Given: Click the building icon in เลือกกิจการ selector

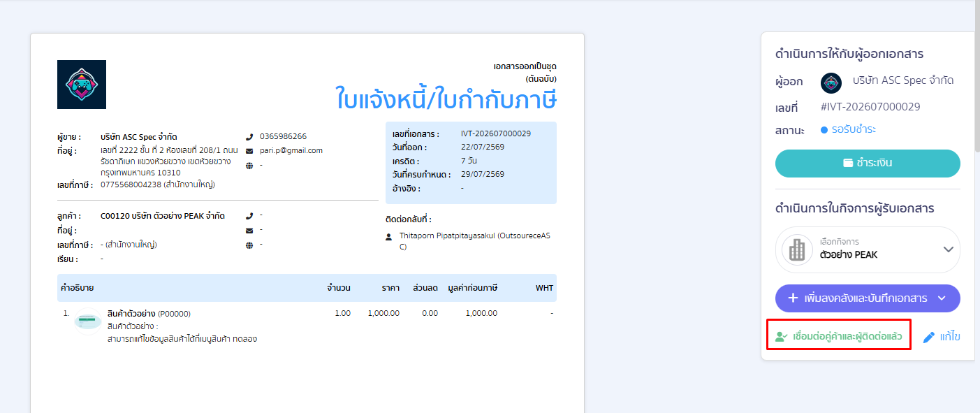Looking at the screenshot, I should click(797, 249).
